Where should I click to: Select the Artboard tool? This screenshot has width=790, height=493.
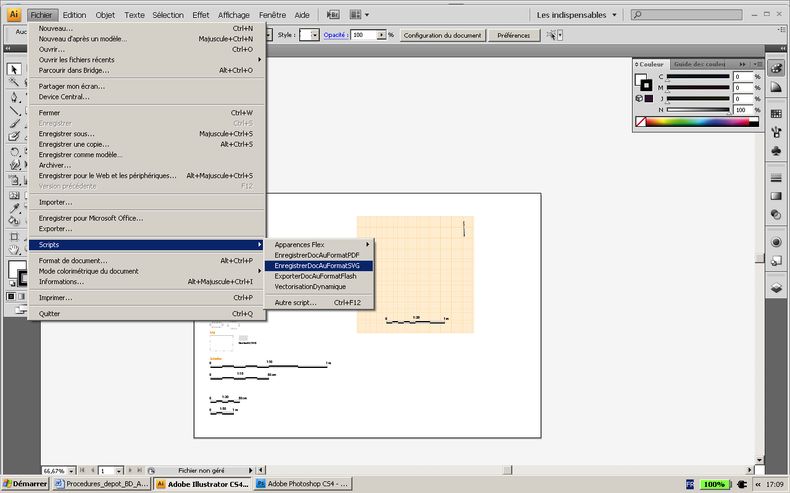point(14,236)
